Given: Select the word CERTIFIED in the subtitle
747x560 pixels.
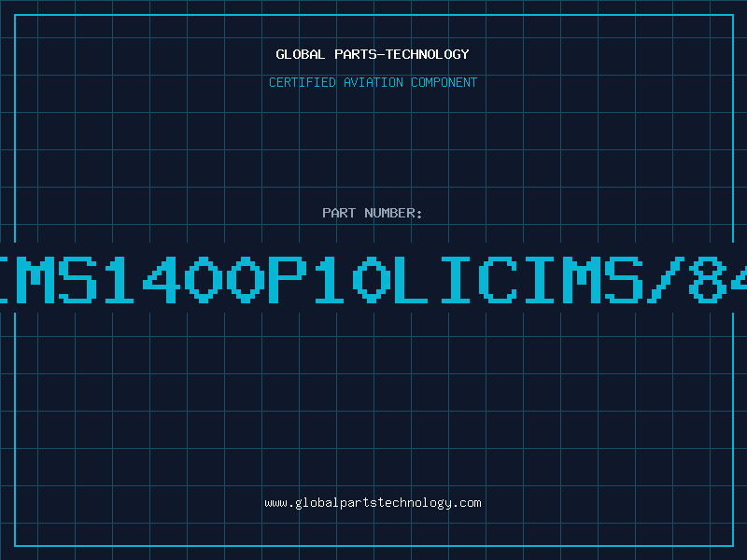Looking at the screenshot, I should click(x=303, y=82).
